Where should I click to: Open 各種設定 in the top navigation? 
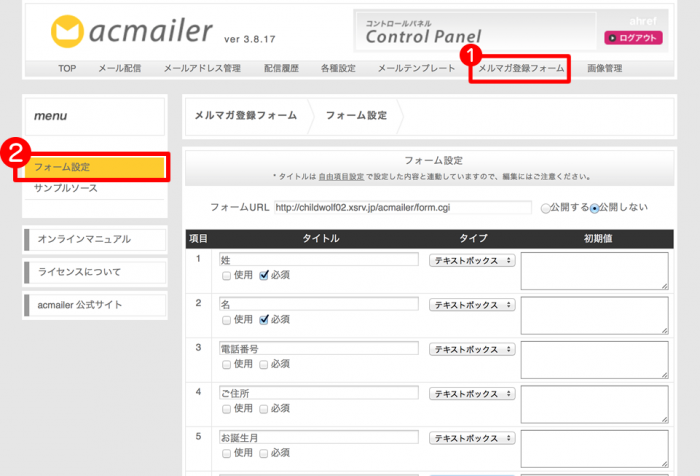[x=338, y=68]
